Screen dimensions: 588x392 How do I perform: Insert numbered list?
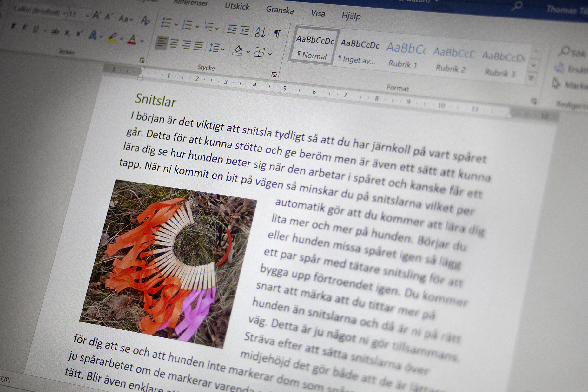(x=187, y=24)
